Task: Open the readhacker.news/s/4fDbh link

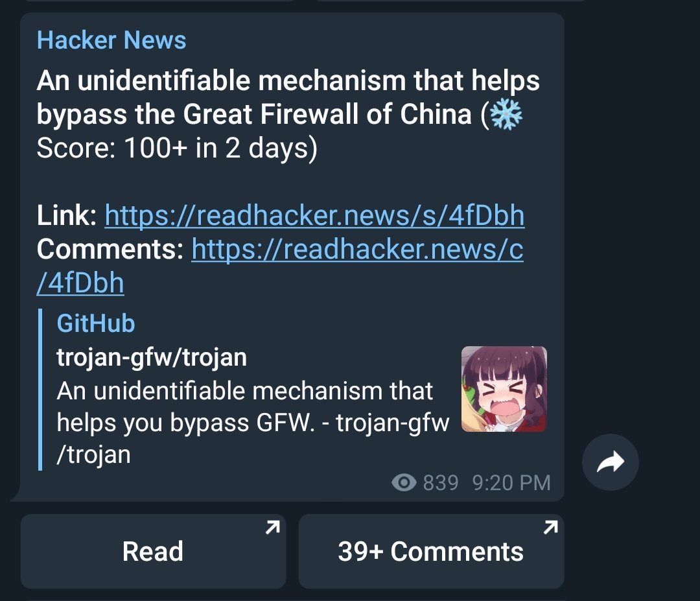Action: point(314,216)
